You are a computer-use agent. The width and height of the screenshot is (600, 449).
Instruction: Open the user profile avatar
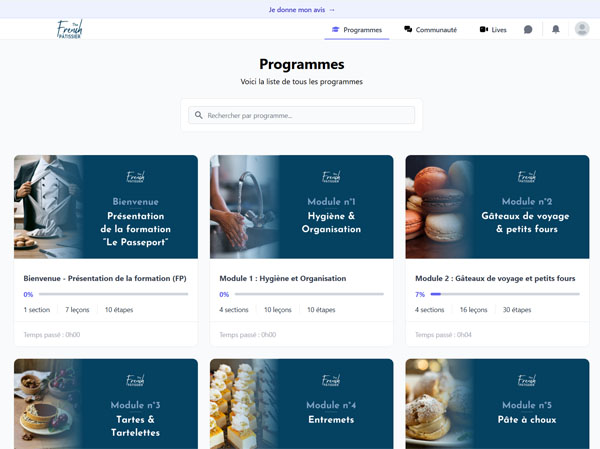[582, 29]
